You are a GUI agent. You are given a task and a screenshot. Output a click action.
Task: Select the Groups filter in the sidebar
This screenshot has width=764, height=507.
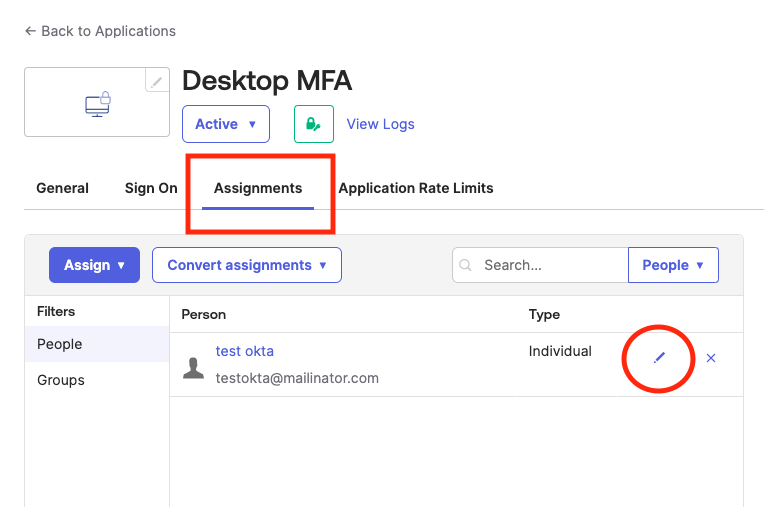click(61, 380)
